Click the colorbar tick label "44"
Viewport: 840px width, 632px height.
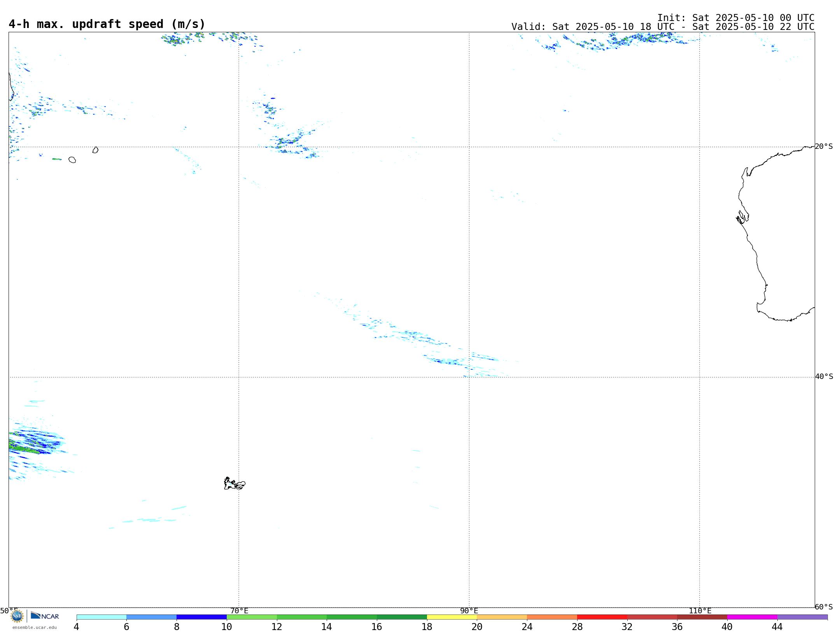(x=777, y=627)
